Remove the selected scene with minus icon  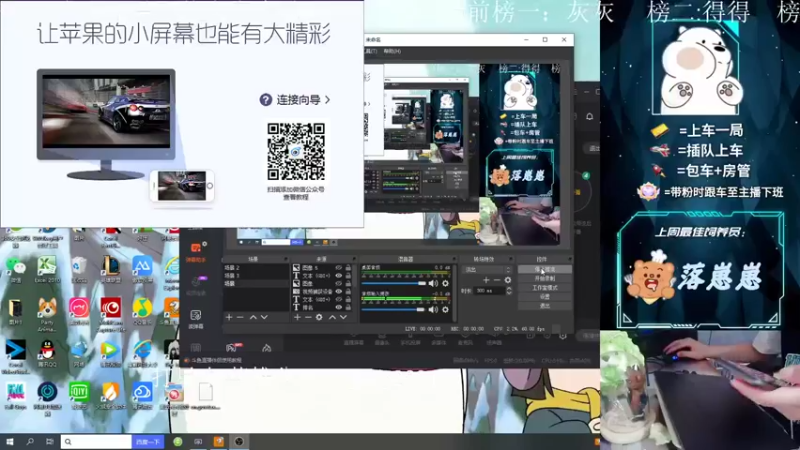tap(240, 317)
